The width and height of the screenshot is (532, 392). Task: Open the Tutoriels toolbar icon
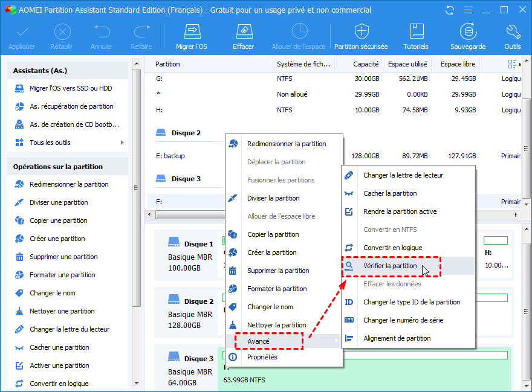pyautogui.click(x=416, y=37)
